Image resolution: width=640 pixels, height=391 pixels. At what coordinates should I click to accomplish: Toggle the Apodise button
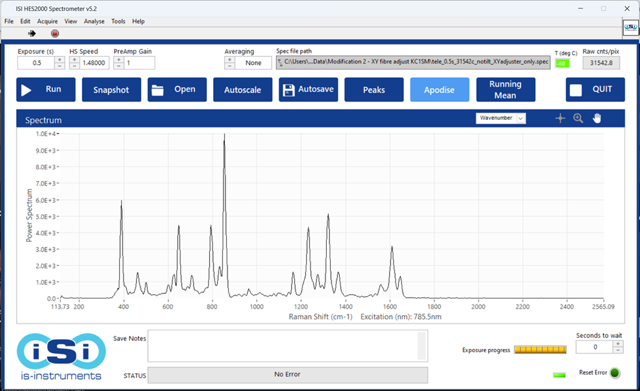pos(439,90)
